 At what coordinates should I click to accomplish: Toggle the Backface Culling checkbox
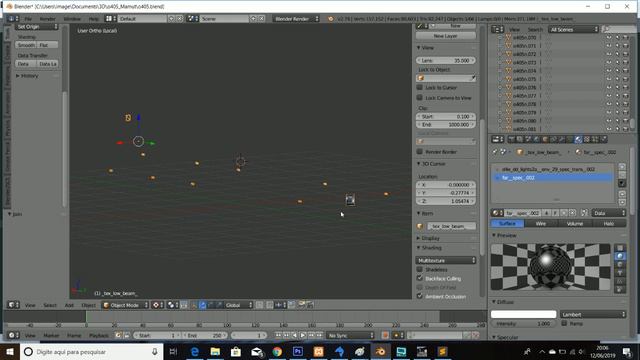coord(420,278)
